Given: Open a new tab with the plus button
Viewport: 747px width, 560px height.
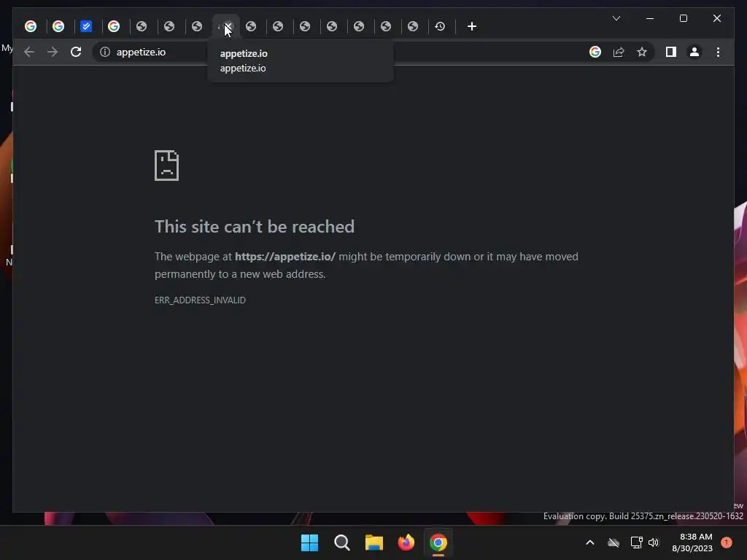Looking at the screenshot, I should point(472,26).
